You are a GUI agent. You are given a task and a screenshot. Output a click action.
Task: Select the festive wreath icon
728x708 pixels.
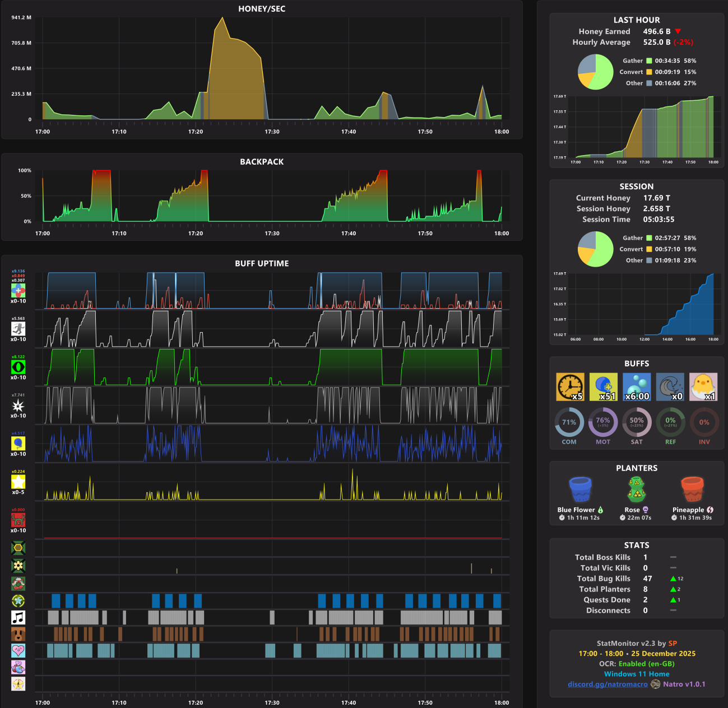(x=18, y=584)
